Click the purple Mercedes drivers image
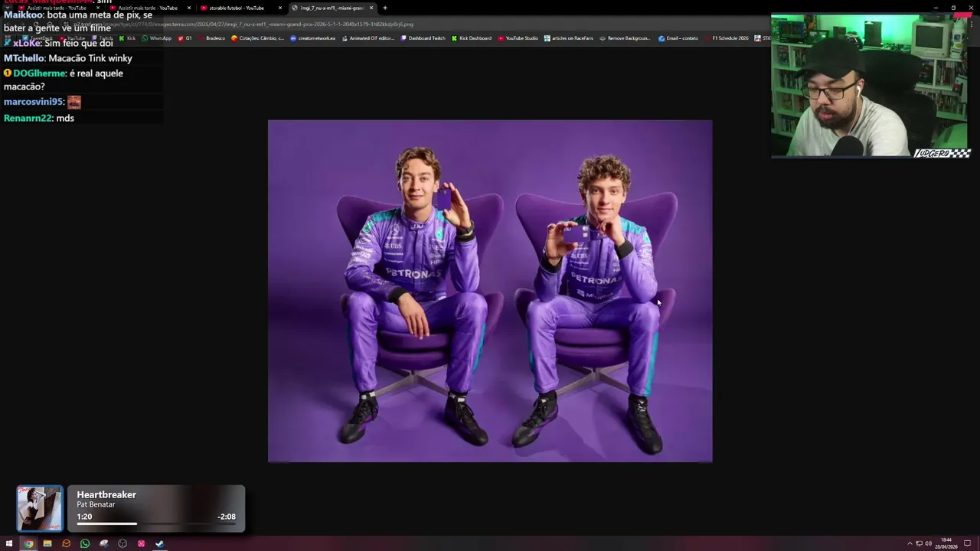Image resolution: width=980 pixels, height=551 pixels. [x=490, y=291]
